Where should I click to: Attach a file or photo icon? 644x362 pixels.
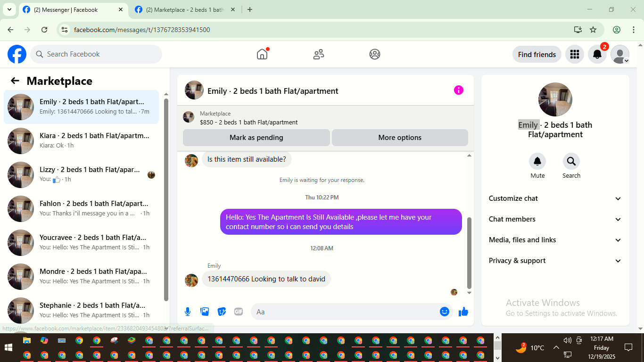pyautogui.click(x=205, y=312)
